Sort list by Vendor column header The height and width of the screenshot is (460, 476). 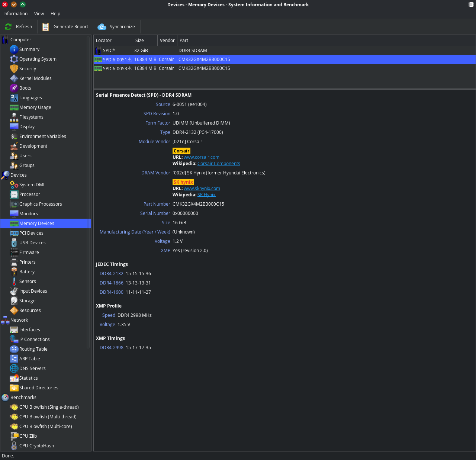point(167,41)
